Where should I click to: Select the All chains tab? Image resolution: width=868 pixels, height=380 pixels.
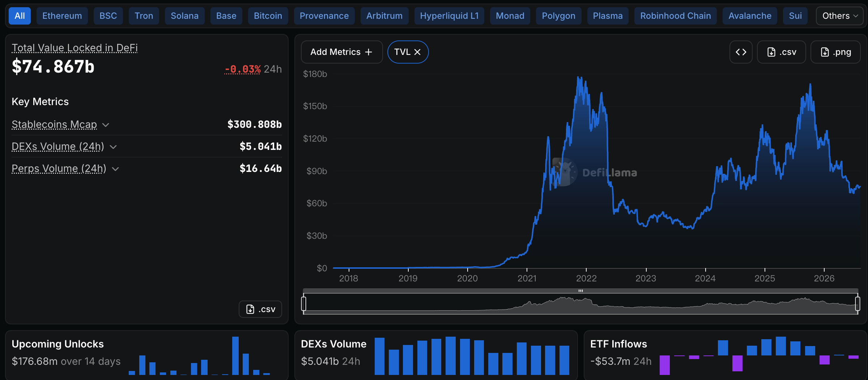pyautogui.click(x=20, y=16)
